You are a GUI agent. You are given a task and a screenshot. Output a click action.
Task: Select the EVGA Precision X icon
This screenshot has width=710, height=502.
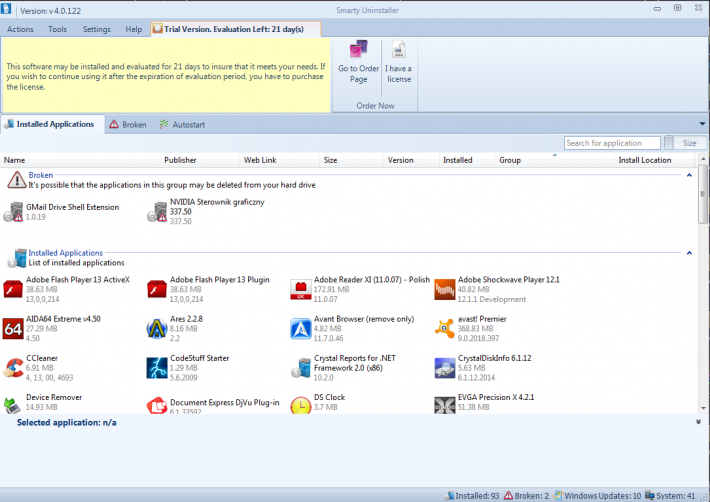(445, 405)
